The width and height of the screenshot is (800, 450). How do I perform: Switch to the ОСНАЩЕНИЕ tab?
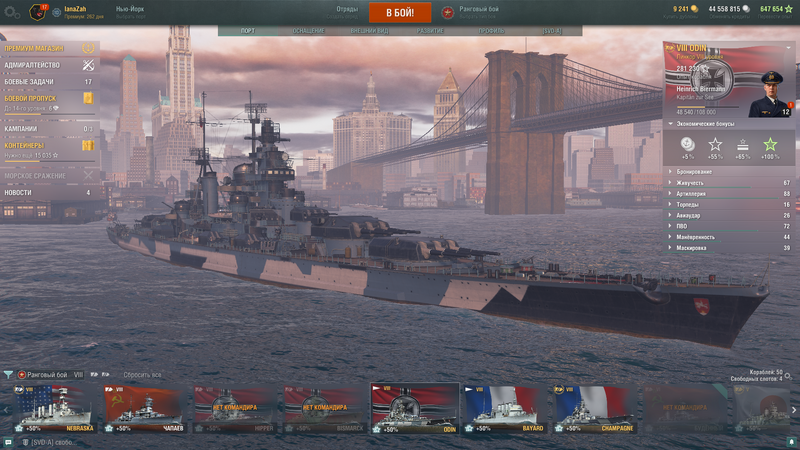click(x=308, y=31)
